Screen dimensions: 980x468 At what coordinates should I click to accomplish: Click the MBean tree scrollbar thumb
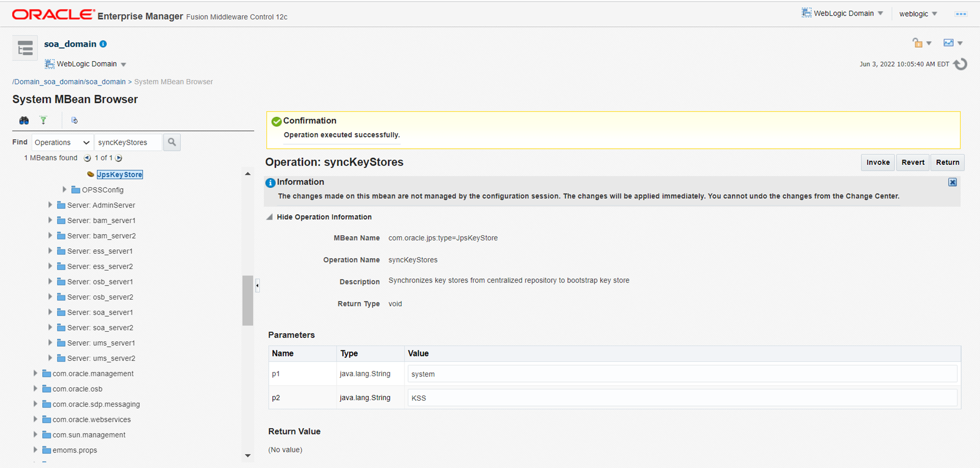(x=248, y=301)
